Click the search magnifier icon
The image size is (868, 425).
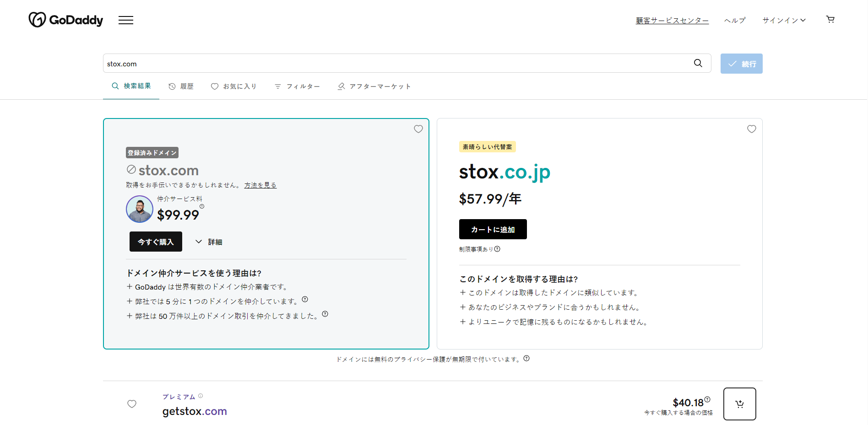pos(698,63)
